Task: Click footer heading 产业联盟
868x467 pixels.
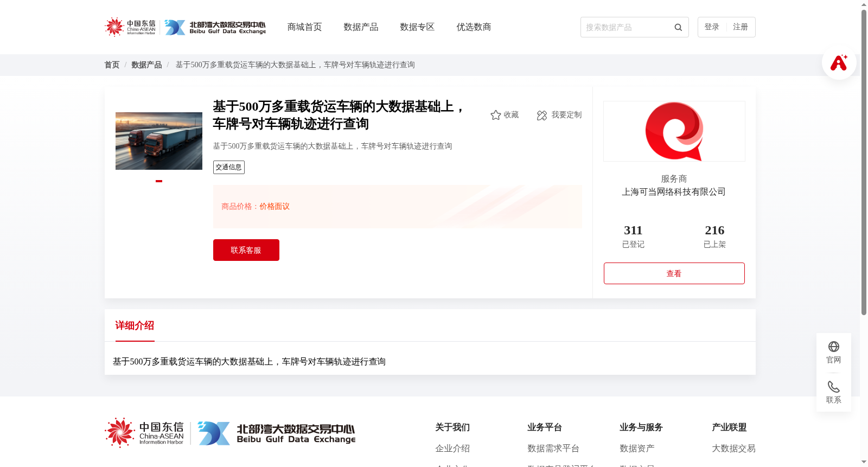Action: 729,427
